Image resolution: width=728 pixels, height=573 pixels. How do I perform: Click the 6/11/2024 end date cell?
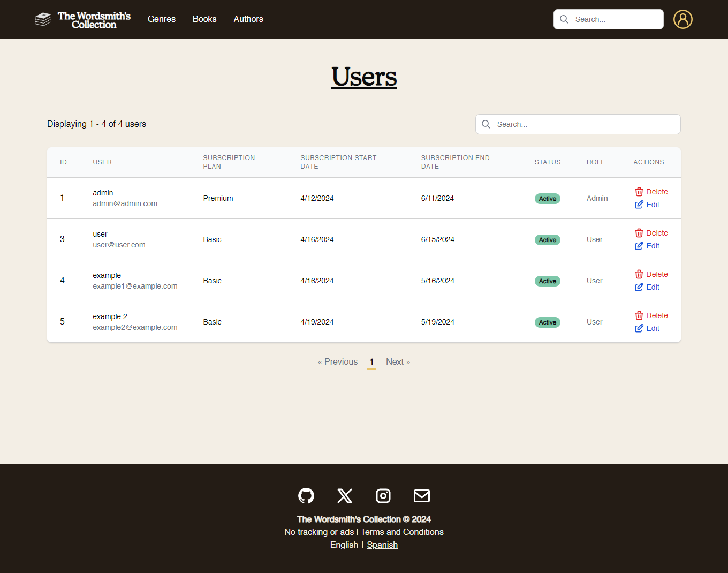click(x=437, y=198)
